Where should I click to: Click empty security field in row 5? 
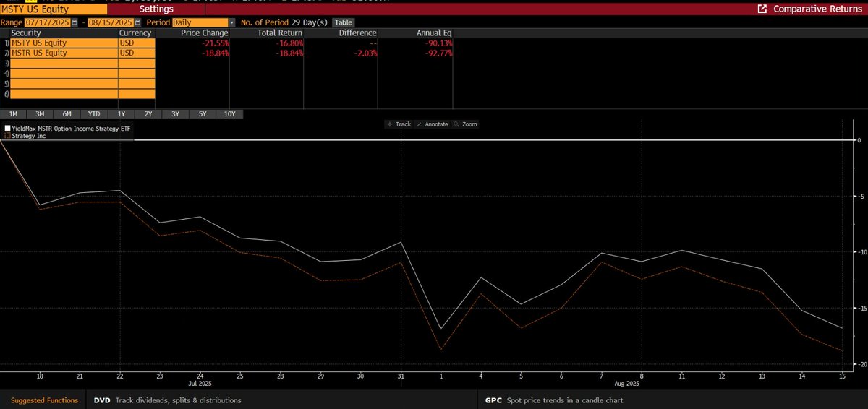pyautogui.click(x=64, y=84)
